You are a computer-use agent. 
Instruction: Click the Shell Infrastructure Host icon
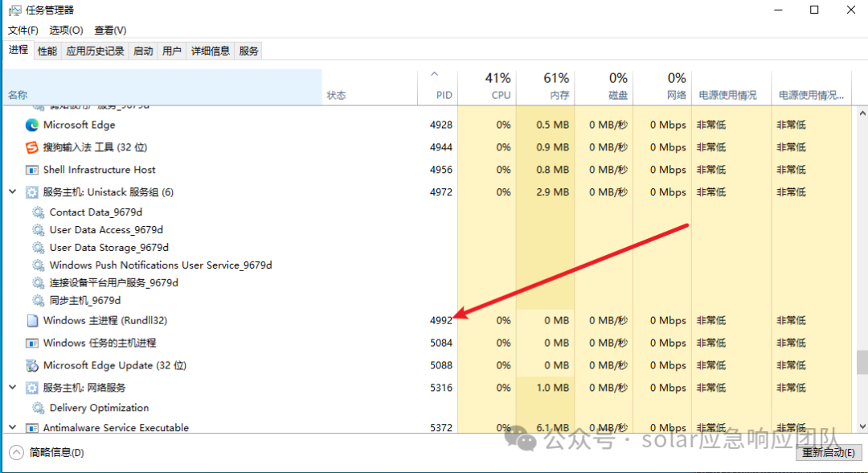(x=32, y=170)
